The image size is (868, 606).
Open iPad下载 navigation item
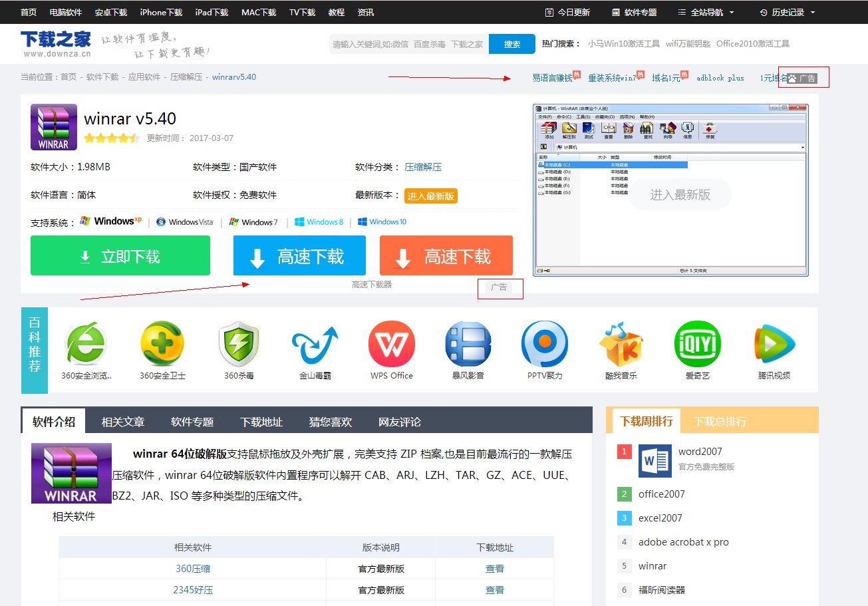(x=212, y=12)
